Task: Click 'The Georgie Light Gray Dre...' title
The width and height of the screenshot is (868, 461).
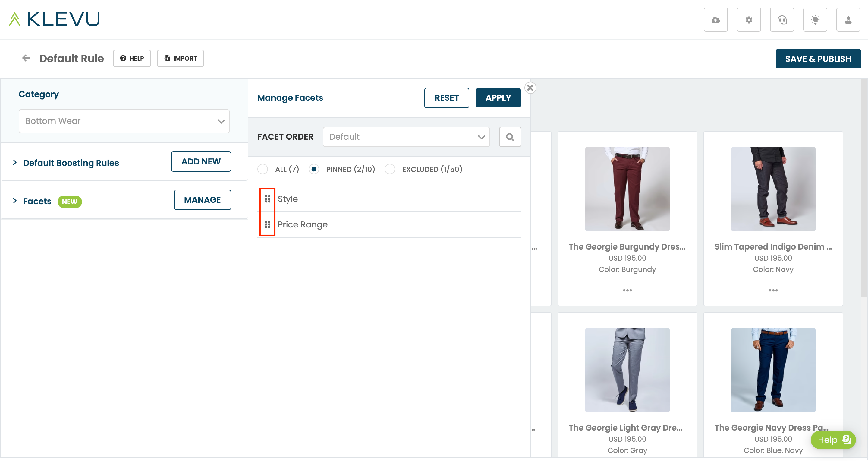Action: [625, 428]
